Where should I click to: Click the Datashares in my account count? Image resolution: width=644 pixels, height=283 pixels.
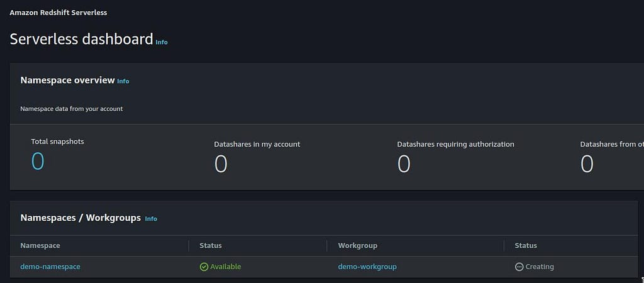(221, 164)
